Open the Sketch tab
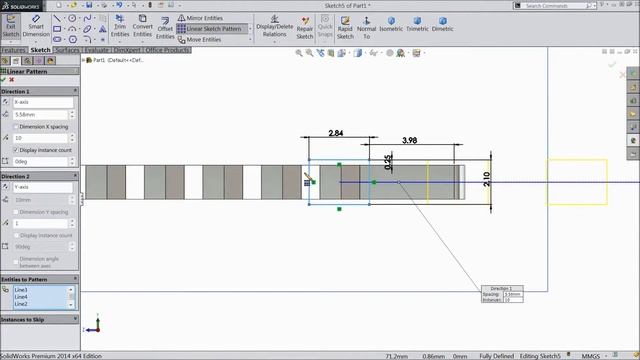This screenshot has width=640, height=360. click(x=40, y=50)
